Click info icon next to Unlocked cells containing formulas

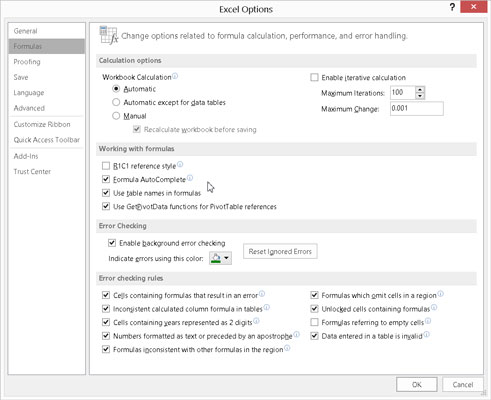(x=434, y=307)
